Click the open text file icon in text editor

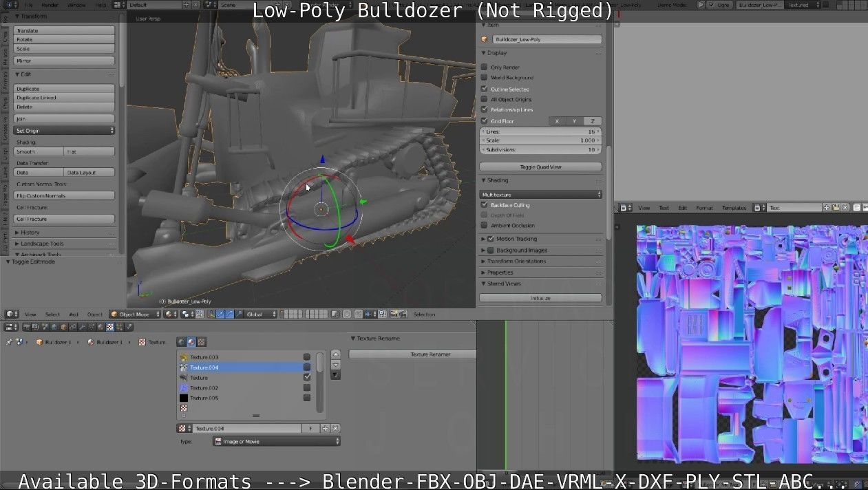pos(836,207)
